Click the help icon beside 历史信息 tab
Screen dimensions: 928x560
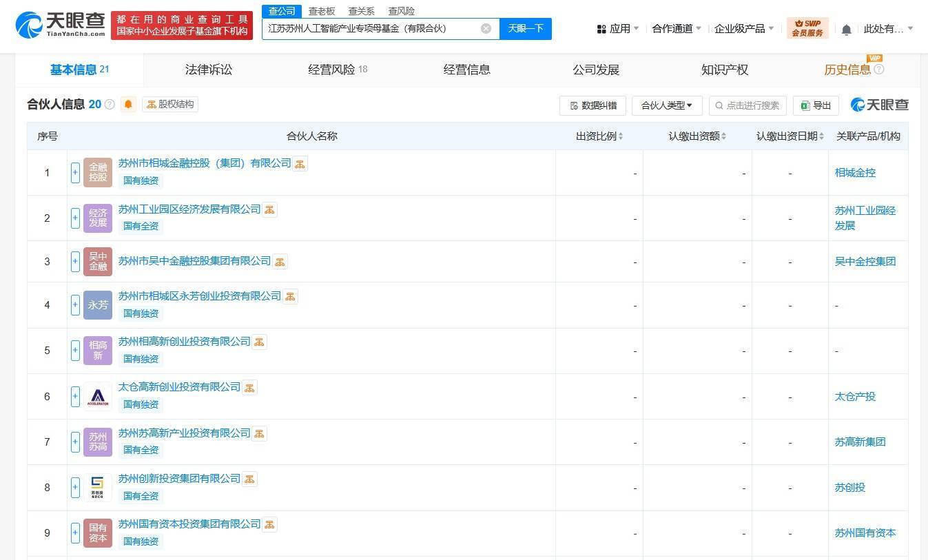(x=879, y=69)
